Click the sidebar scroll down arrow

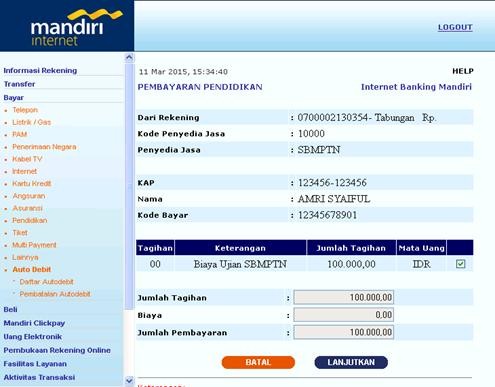(129, 380)
